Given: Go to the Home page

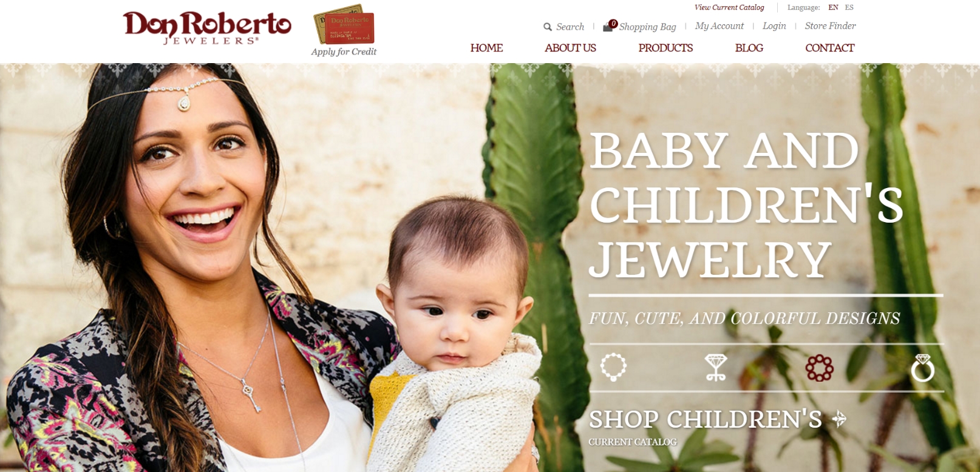Looking at the screenshot, I should pyautogui.click(x=486, y=48).
